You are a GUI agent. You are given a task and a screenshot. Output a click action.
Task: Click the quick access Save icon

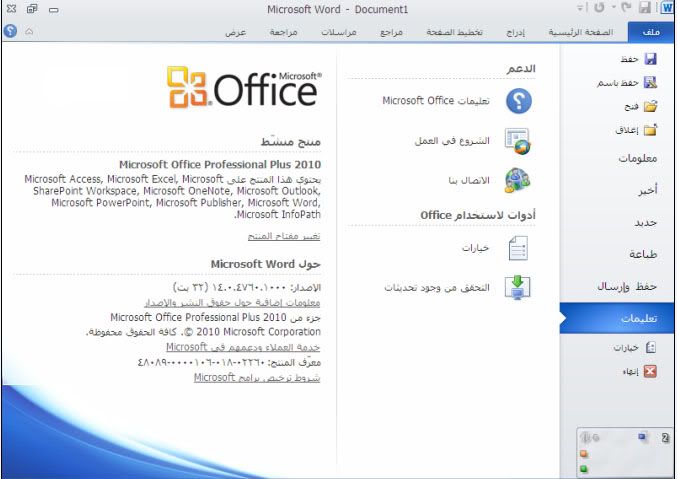645,8
